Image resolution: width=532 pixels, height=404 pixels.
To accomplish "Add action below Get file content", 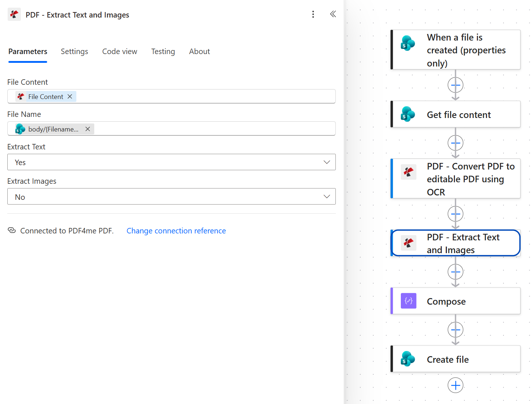I will point(456,143).
